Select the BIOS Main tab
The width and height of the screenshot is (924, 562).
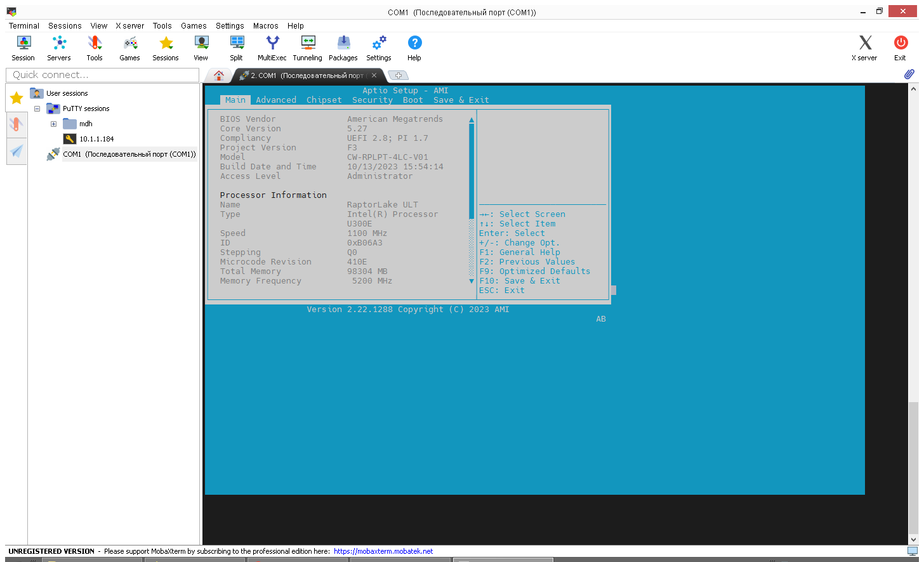(x=235, y=100)
